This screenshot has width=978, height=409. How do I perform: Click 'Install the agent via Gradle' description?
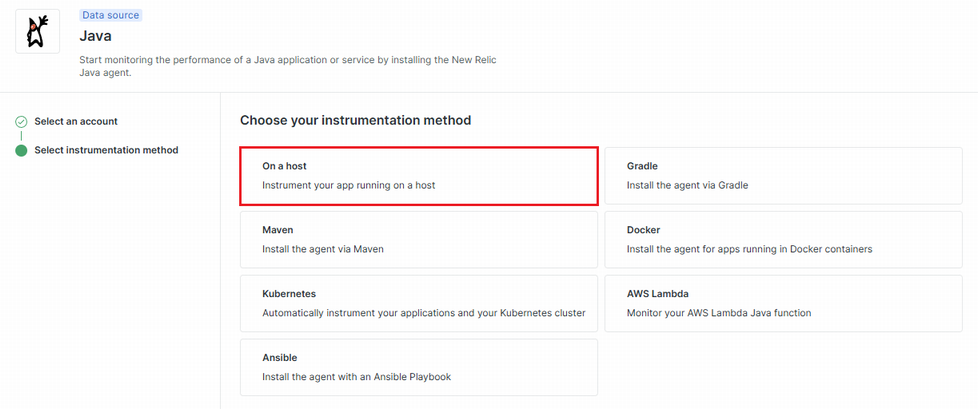click(687, 186)
